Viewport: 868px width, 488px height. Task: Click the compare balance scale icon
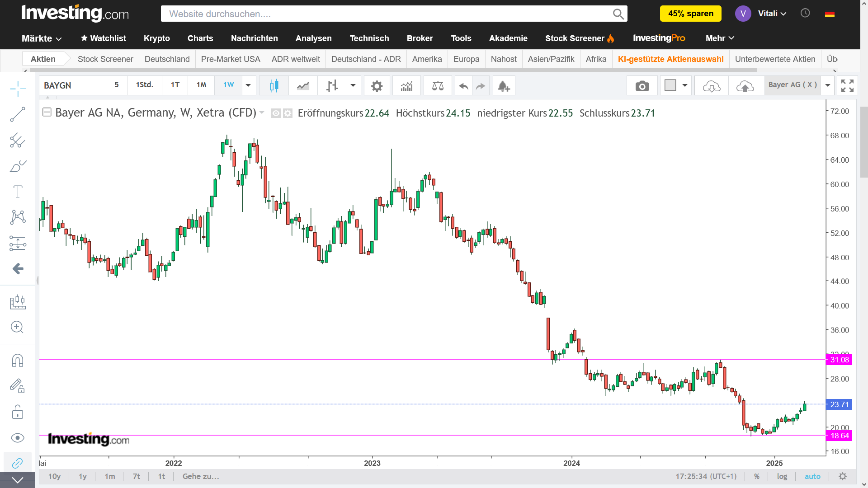pos(438,86)
